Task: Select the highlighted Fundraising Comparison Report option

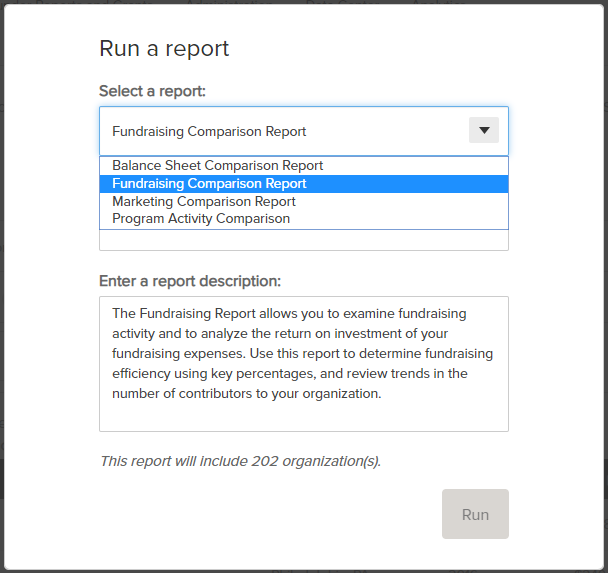Action: point(210,184)
